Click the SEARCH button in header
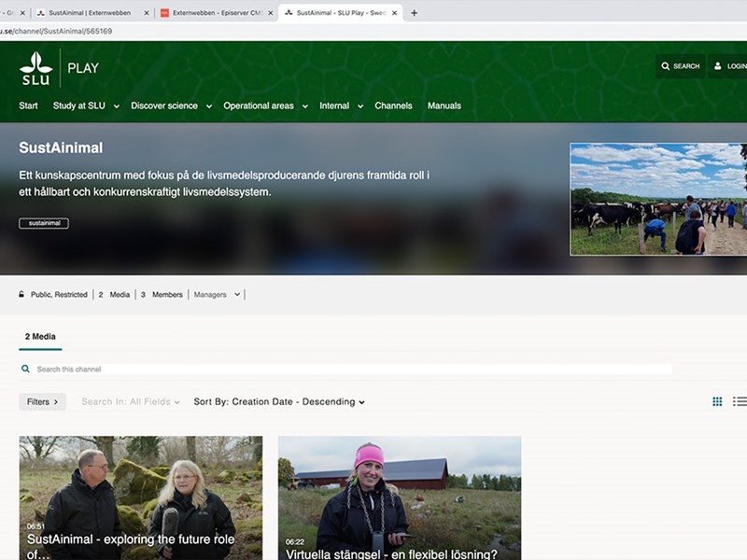This screenshot has width=747, height=560. (681, 66)
